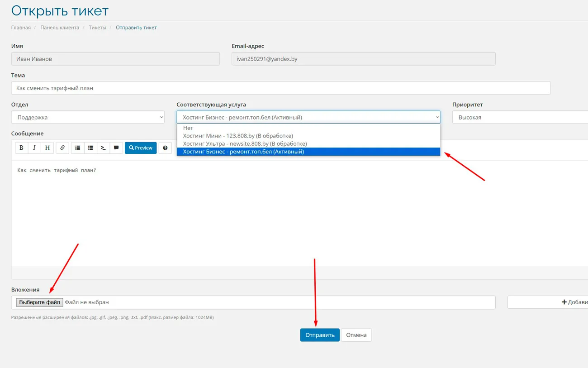This screenshot has height=368, width=588.
Task: Click the Тема subject input field
Action: (x=280, y=88)
